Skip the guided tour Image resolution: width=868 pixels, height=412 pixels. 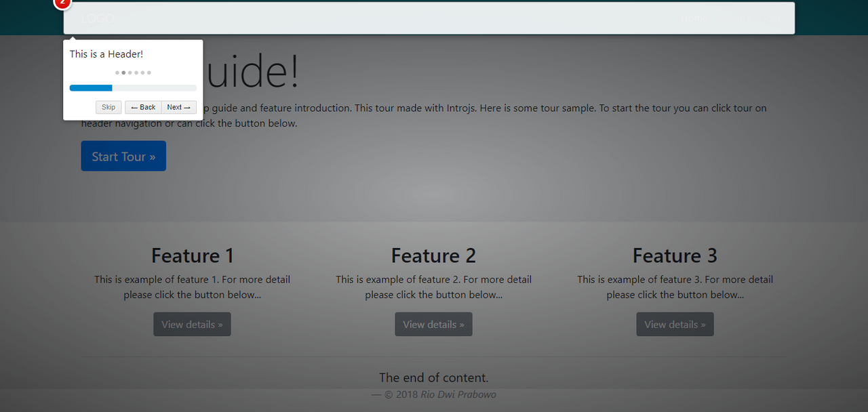click(x=108, y=107)
